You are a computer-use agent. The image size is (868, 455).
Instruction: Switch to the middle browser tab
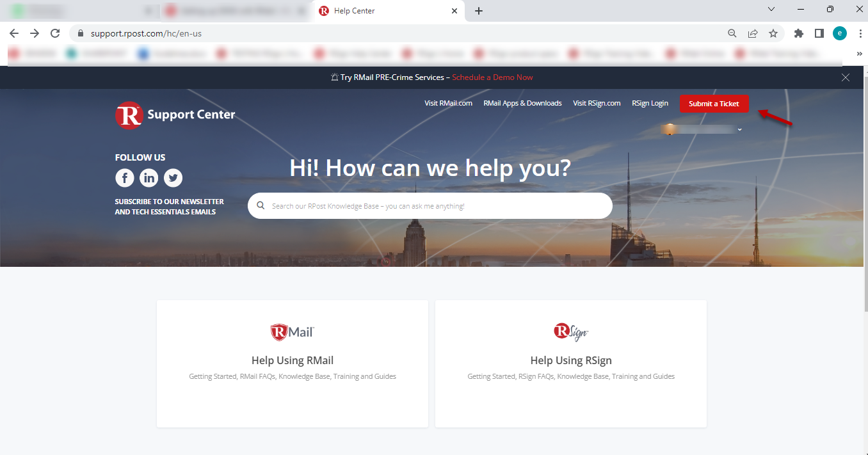tap(234, 11)
